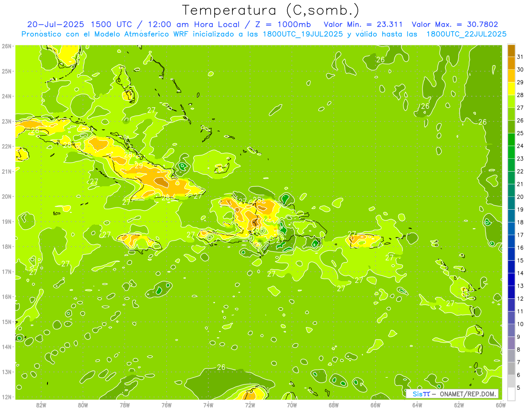Click the 76W longitude axis label

pyautogui.click(x=167, y=405)
